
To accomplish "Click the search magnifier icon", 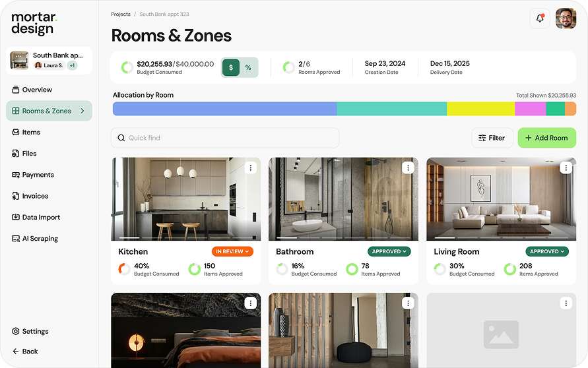I will coord(121,138).
